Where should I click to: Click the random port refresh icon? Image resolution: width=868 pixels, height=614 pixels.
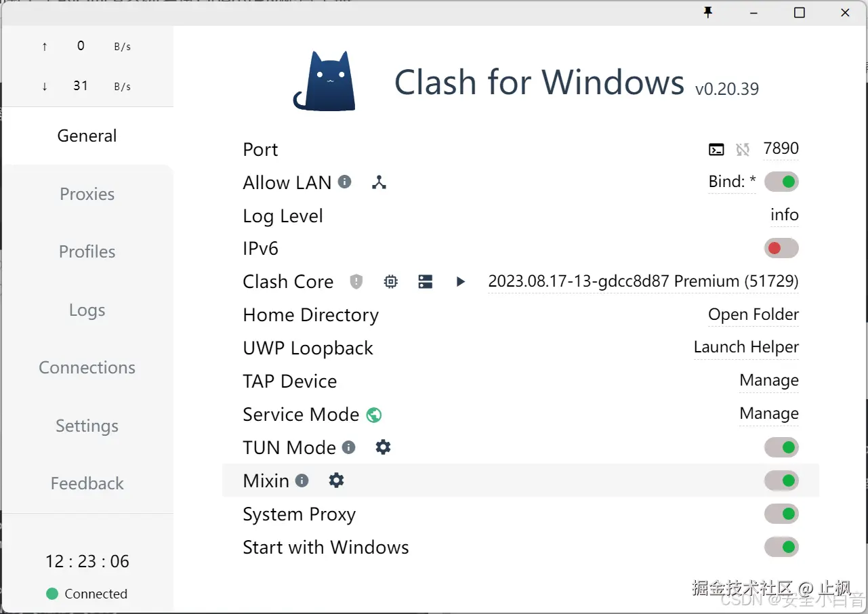(x=743, y=150)
